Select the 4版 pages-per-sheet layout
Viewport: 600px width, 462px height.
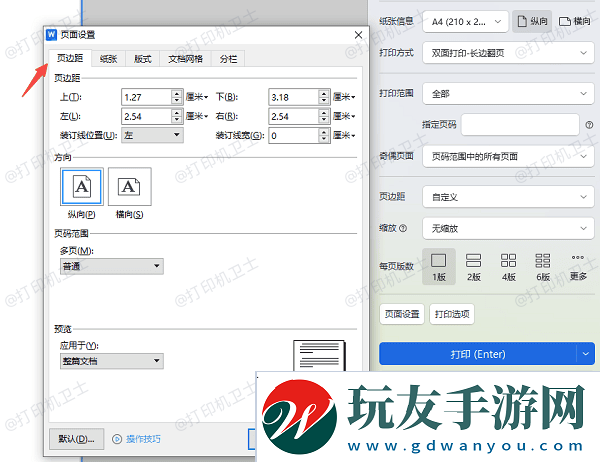pyautogui.click(x=509, y=266)
